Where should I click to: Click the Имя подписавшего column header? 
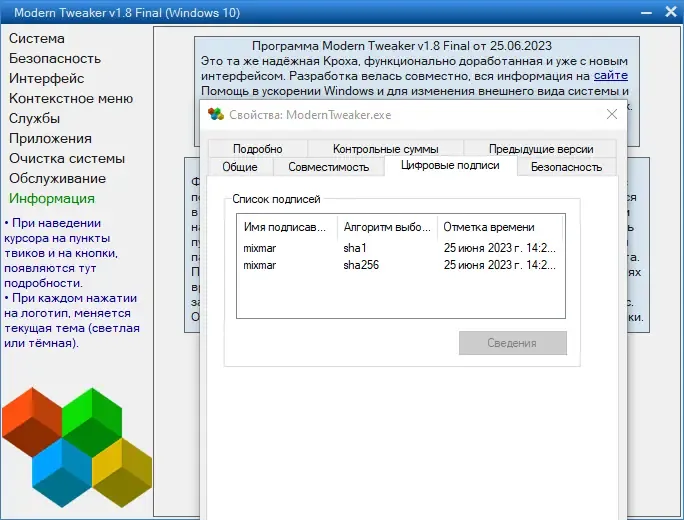(x=288, y=227)
